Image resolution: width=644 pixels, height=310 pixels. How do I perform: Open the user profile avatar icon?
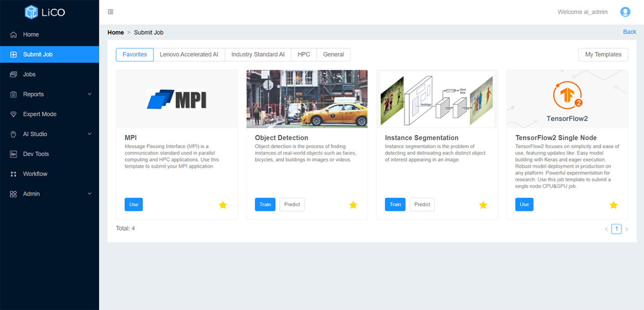click(x=625, y=12)
